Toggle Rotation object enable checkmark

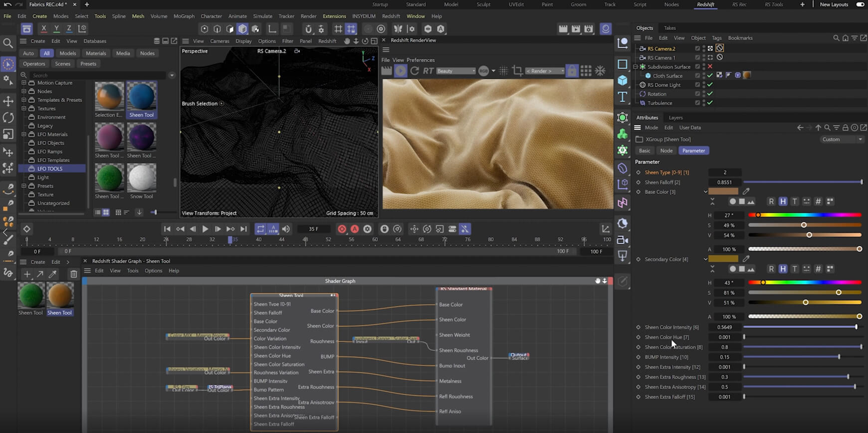710,94
